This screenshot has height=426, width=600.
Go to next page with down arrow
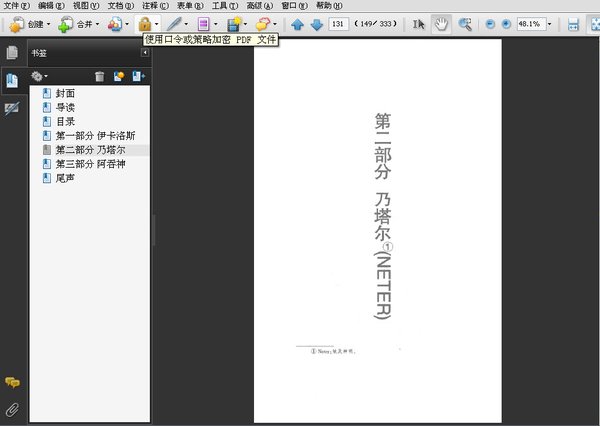(x=317, y=25)
